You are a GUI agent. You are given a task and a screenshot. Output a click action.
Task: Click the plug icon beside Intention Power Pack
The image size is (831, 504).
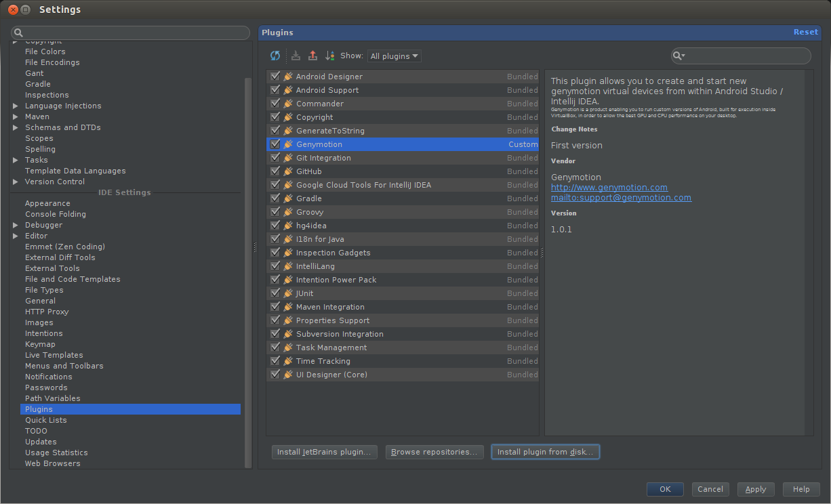(288, 280)
